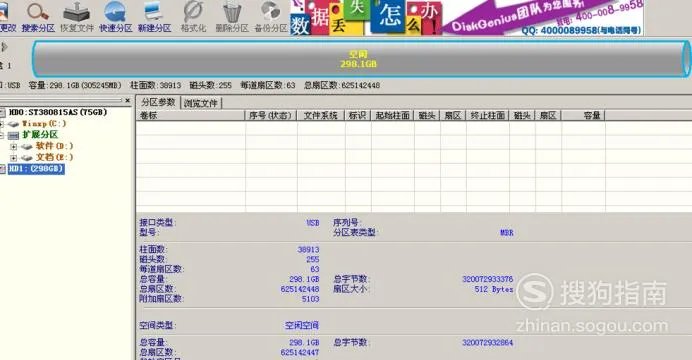Click the 柱面数 value 38913 in details
The width and height of the screenshot is (692, 360).
308,250
